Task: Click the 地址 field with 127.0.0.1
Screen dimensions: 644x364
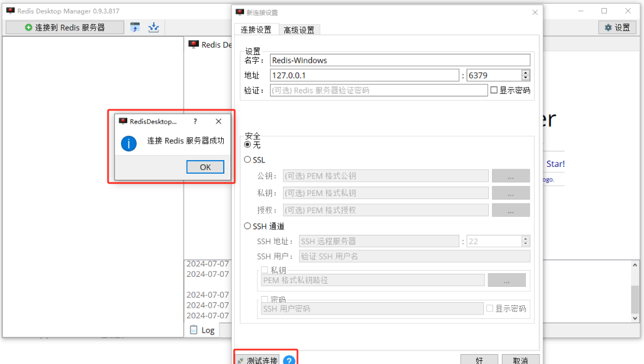Action: [x=364, y=75]
